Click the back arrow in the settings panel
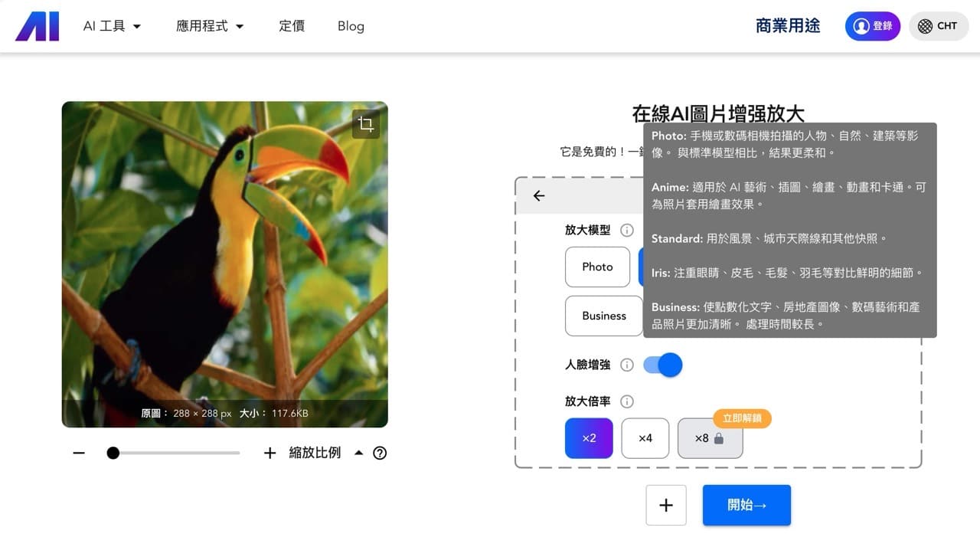Image resolution: width=980 pixels, height=547 pixels. pos(538,195)
